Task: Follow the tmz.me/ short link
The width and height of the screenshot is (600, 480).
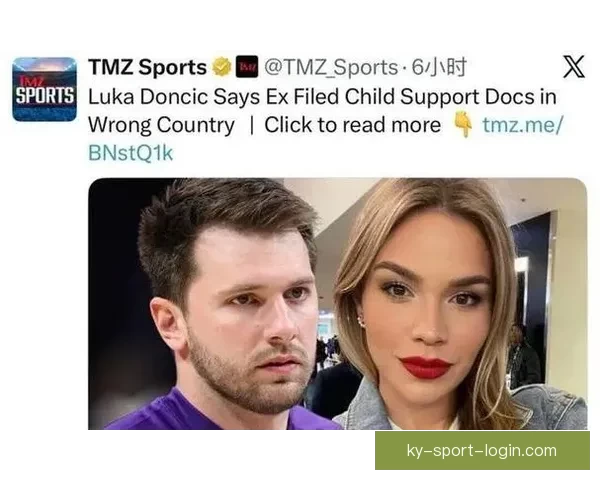Action: click(x=522, y=125)
